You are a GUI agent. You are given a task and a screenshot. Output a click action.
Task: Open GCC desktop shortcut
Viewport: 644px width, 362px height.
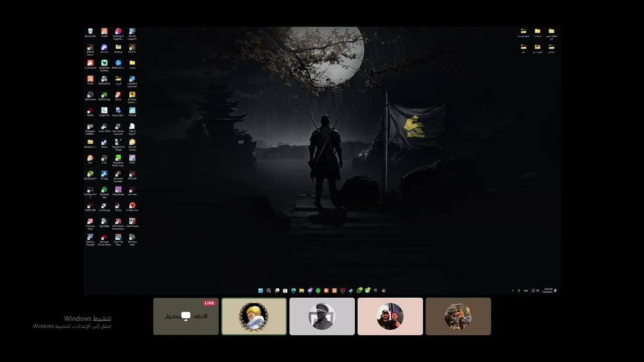pyautogui.click(x=90, y=159)
